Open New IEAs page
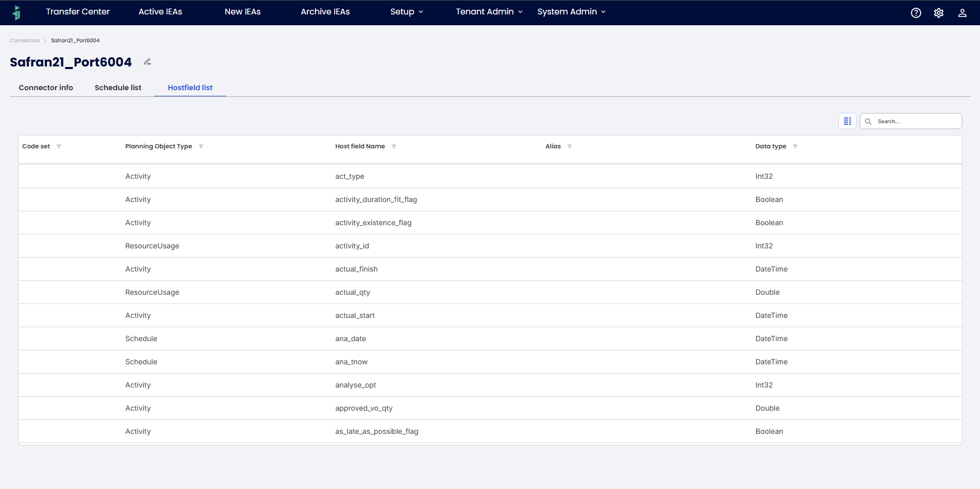This screenshot has width=980, height=489. click(243, 12)
